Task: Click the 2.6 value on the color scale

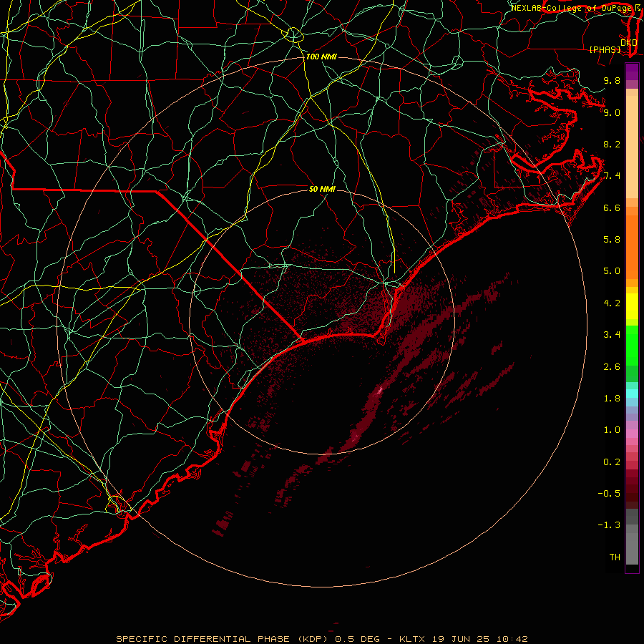Action: tap(612, 367)
